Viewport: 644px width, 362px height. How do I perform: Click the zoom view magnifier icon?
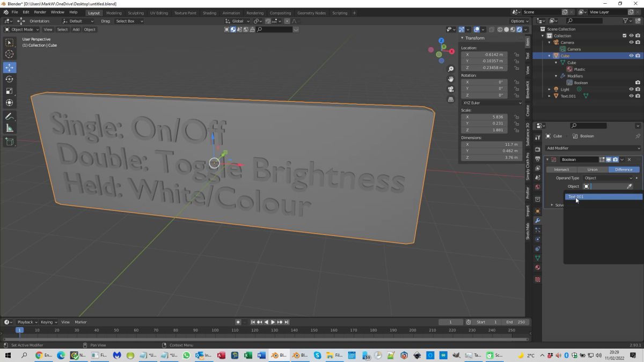451,69
